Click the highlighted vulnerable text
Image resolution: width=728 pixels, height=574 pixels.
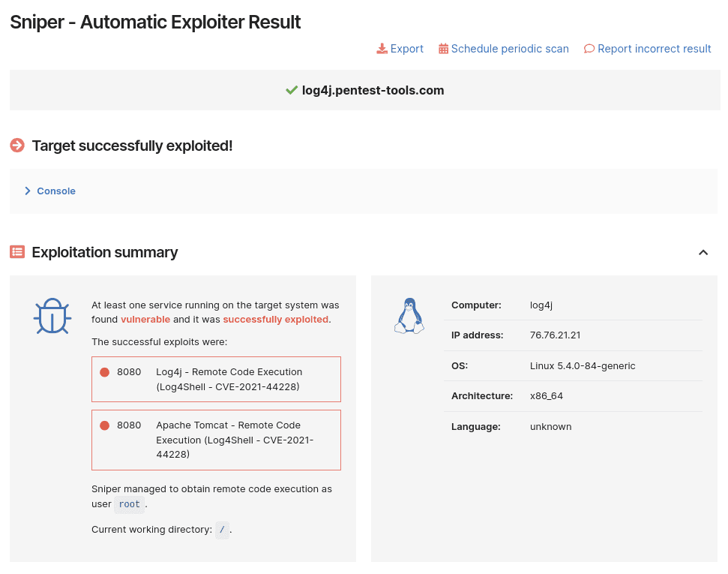pyautogui.click(x=145, y=319)
